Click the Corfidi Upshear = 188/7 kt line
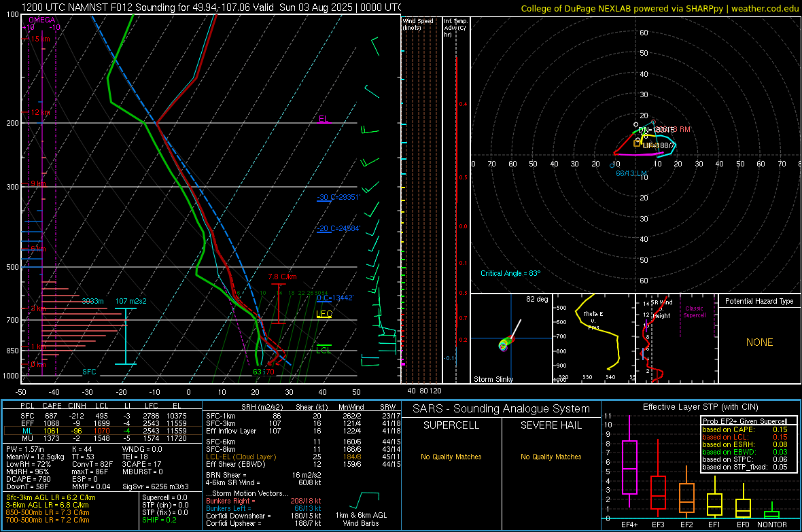Screen dimensions: 802x532 [264, 523]
